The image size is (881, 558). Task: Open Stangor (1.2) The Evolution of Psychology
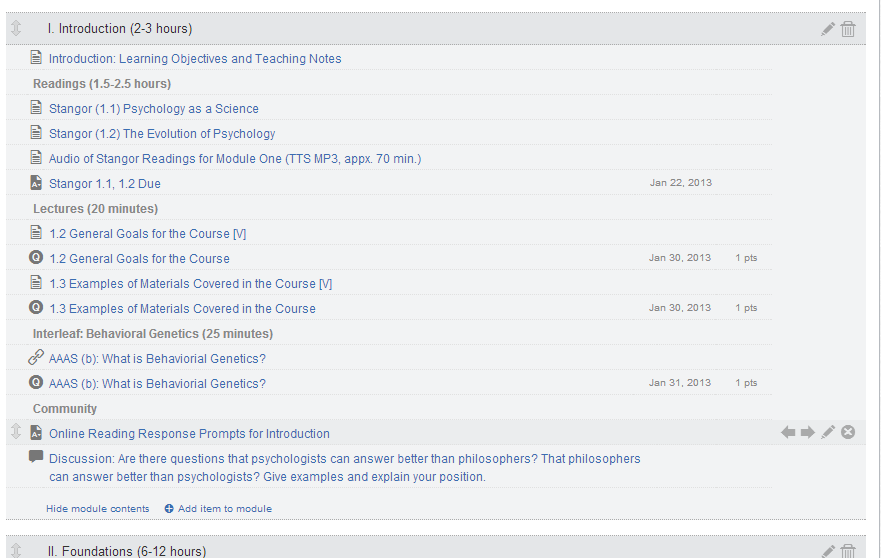(162, 134)
